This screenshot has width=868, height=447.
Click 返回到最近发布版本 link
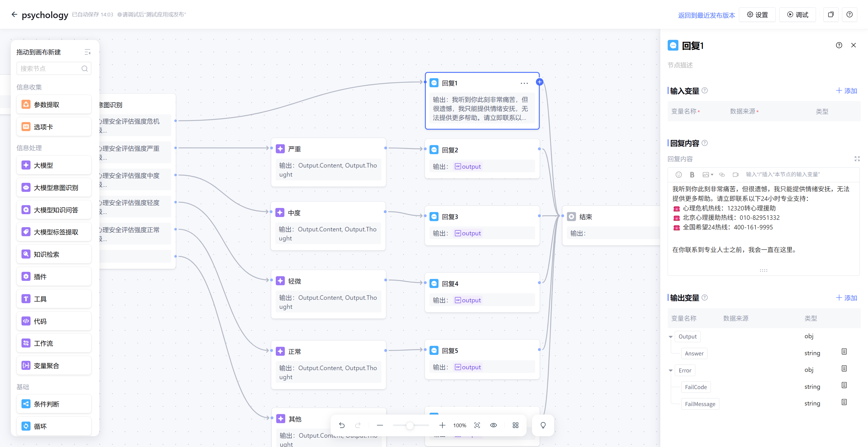click(706, 15)
